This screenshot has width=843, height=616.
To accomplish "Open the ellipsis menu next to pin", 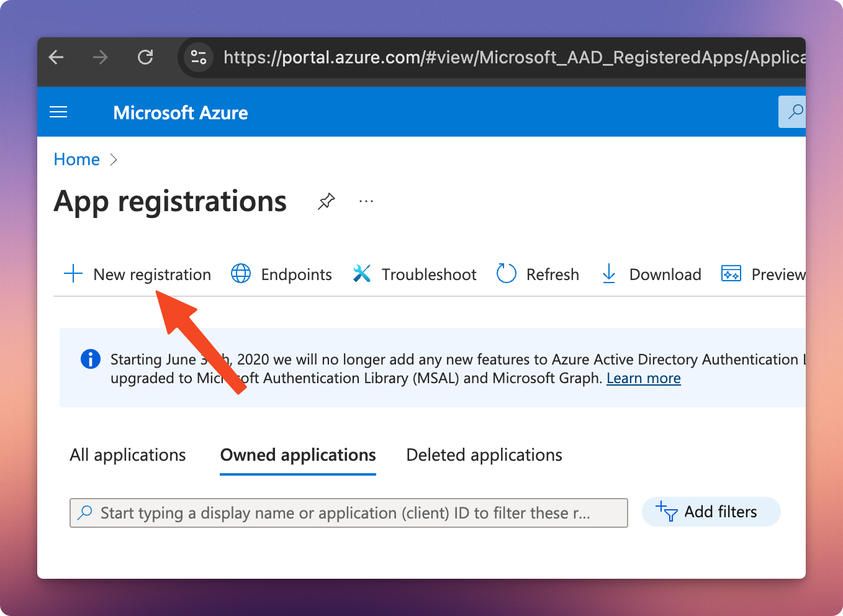I will [366, 201].
